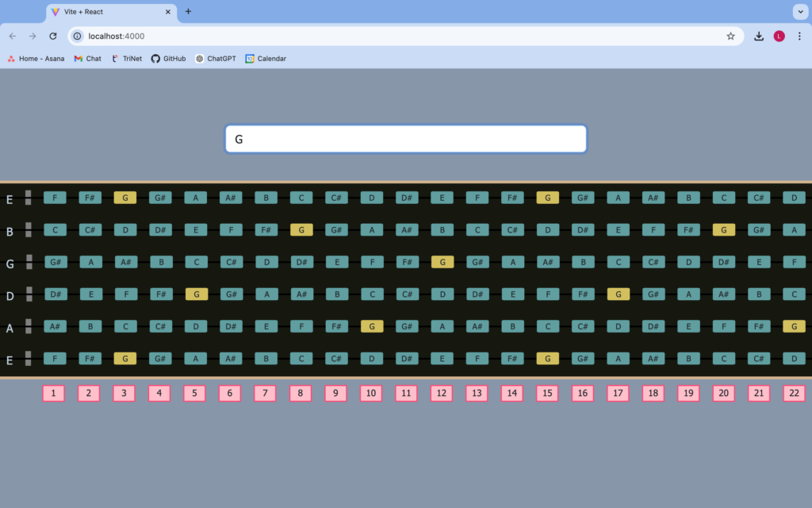Screen dimensions: 812x508
Task: Go back using the browser back arrow
Action: [13, 36]
